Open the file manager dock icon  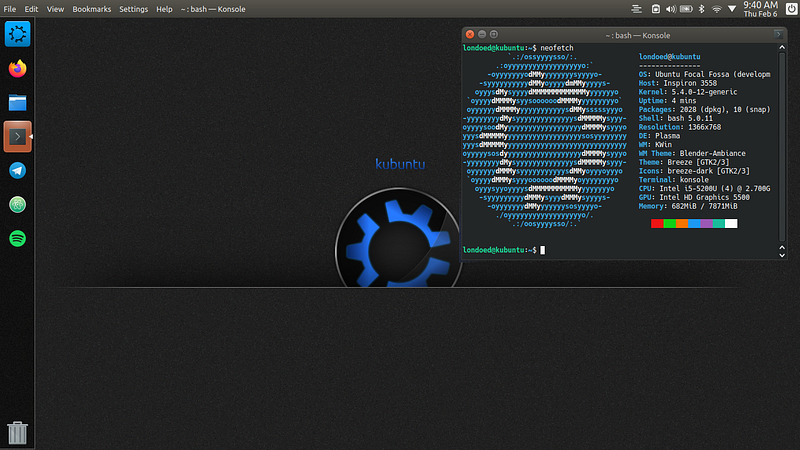17,103
